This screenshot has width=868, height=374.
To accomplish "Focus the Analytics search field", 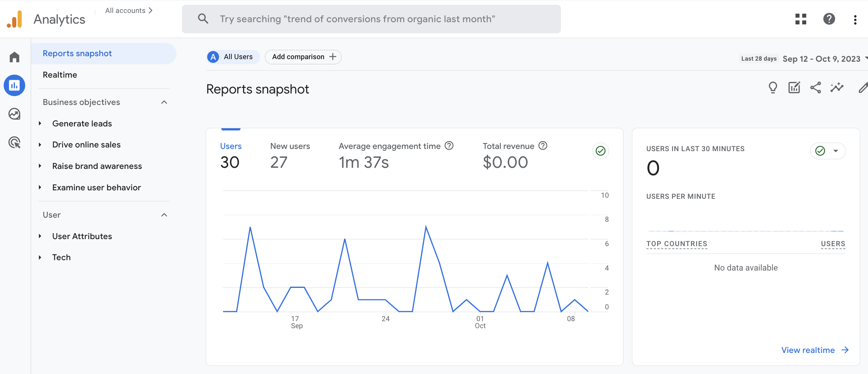I will (x=371, y=19).
